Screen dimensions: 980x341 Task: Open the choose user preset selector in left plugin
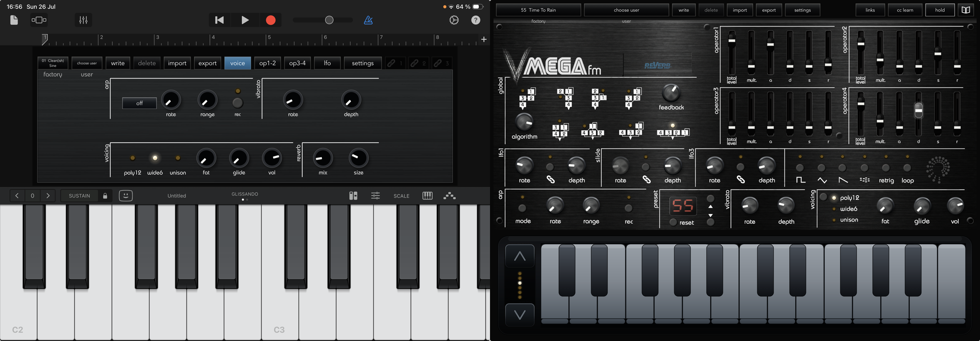[87, 63]
